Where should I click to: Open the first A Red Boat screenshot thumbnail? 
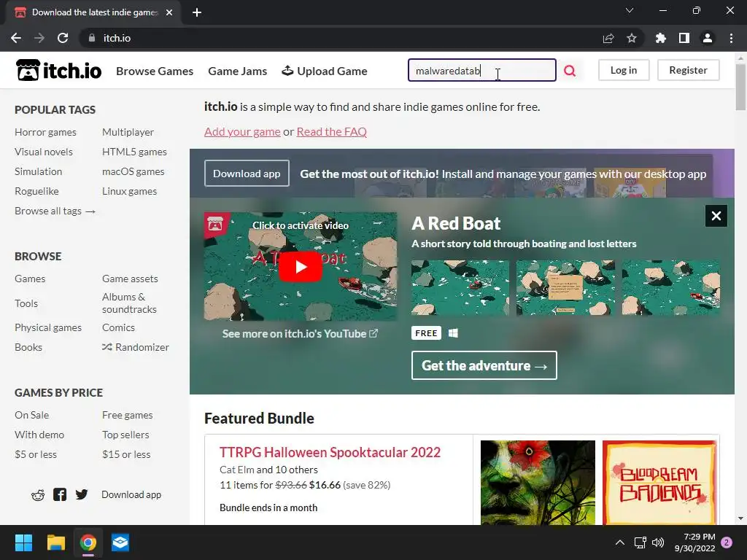coord(460,287)
